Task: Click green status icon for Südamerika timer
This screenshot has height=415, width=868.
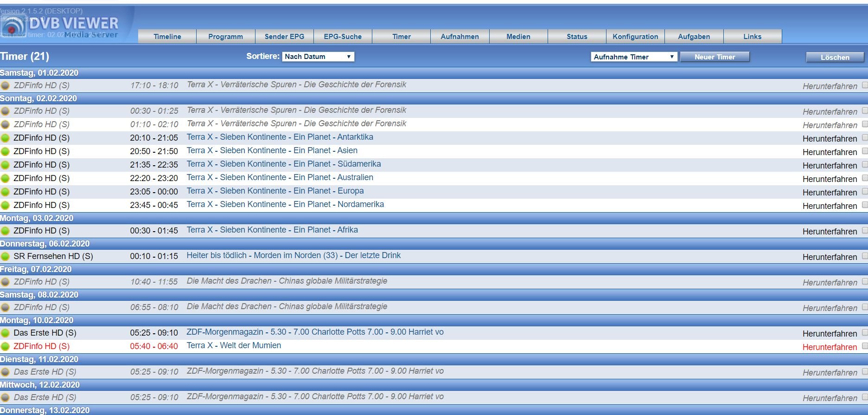Action: (6, 165)
